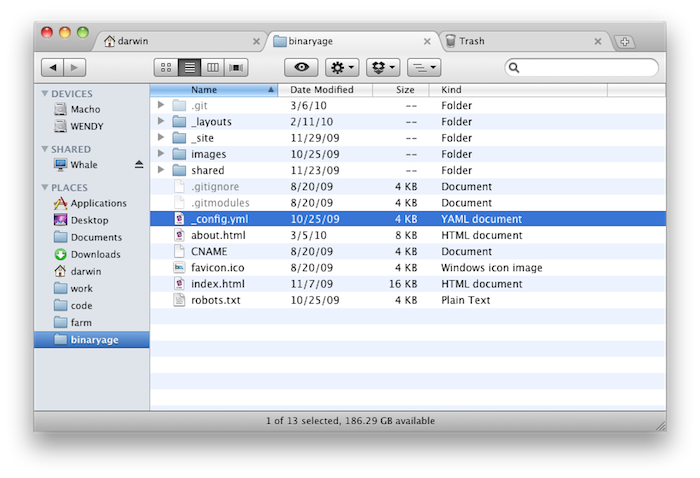Sort files by Date Modified column

[x=322, y=90]
